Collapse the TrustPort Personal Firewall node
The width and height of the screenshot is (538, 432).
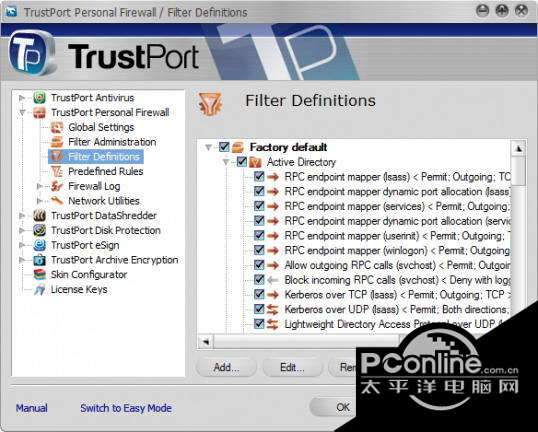tap(22, 113)
